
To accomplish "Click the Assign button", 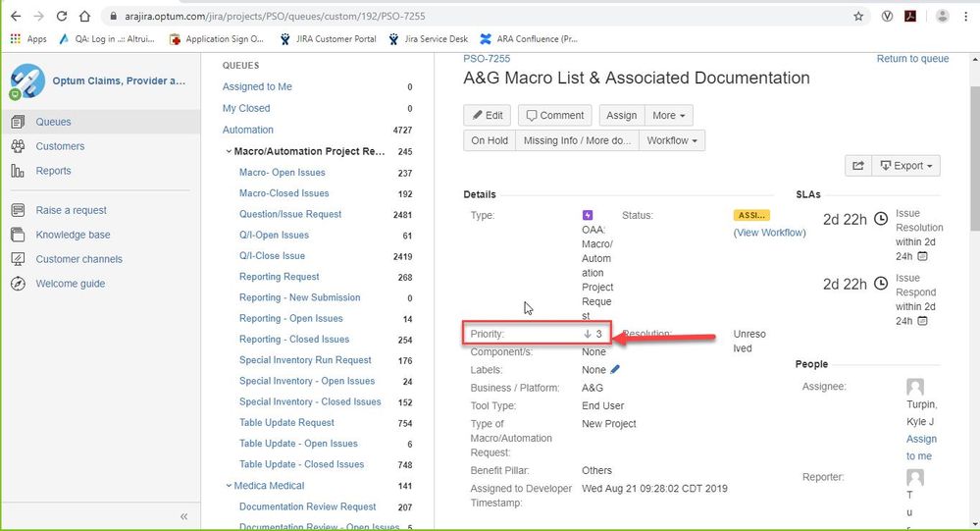I will pos(621,115).
